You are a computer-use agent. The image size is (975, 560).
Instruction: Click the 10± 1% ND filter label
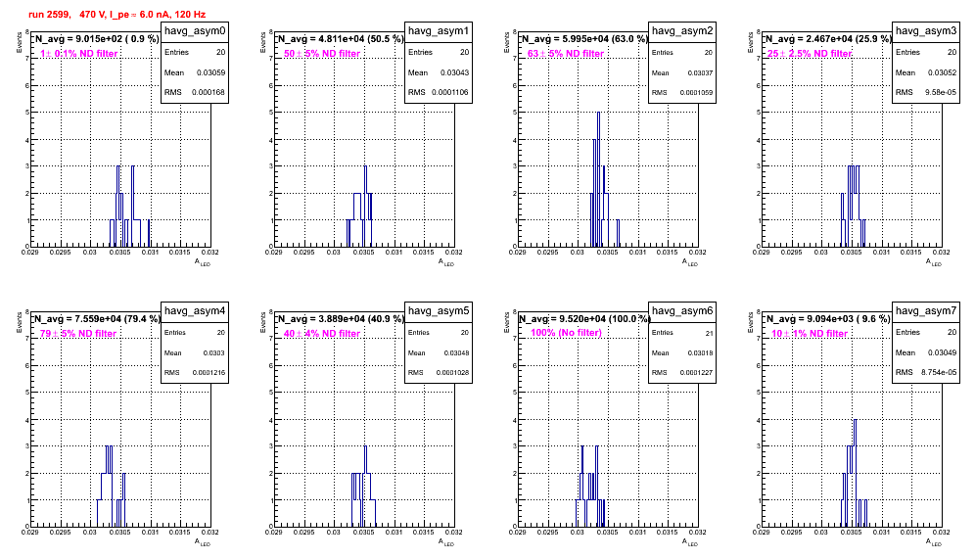[810, 334]
